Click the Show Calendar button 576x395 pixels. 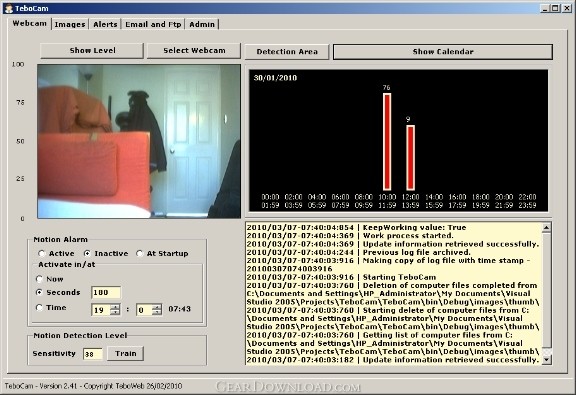pos(443,52)
